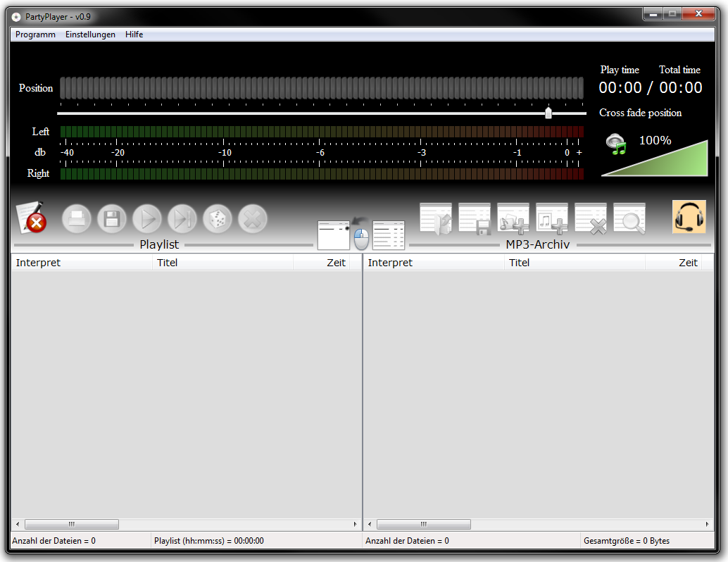
Task: Open the Hilfe menu
Action: [134, 35]
